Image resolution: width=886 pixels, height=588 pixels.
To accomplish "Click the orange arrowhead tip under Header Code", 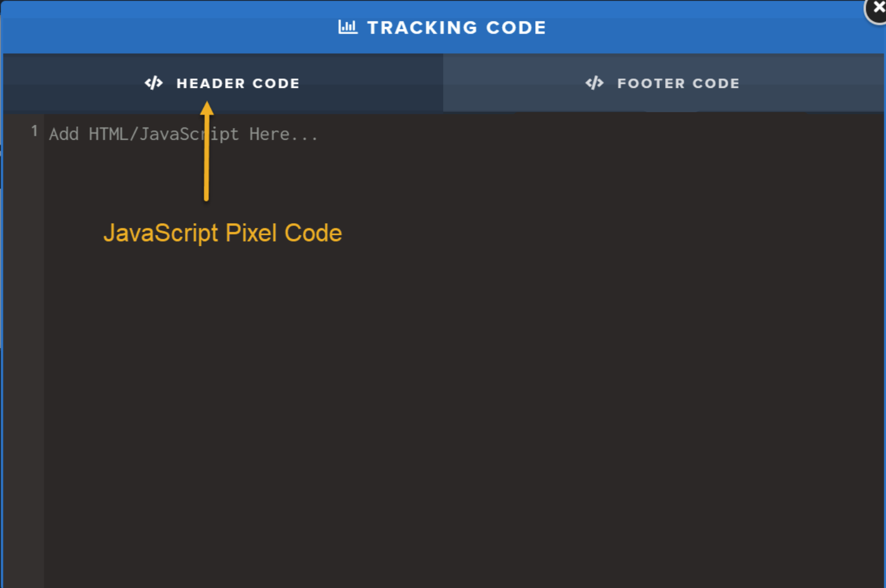I will coord(207,107).
